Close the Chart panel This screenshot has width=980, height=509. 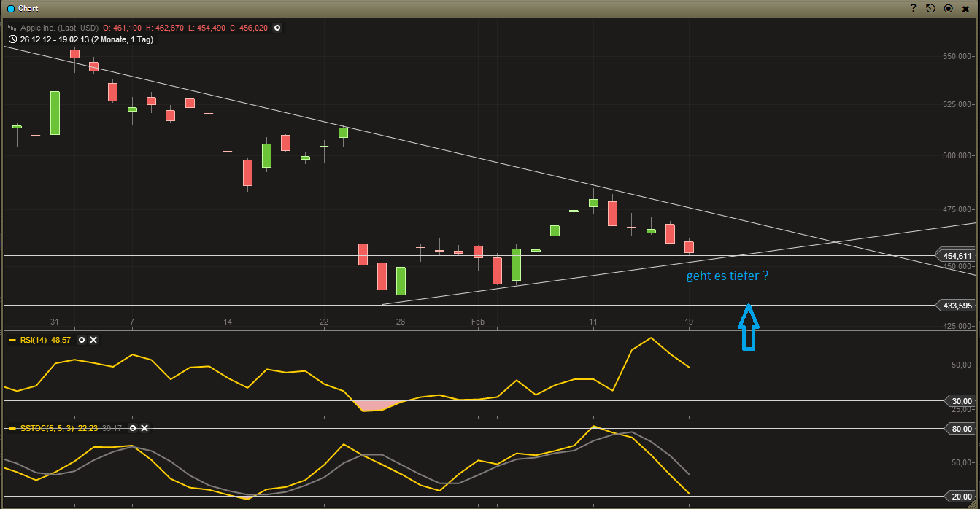(x=965, y=8)
